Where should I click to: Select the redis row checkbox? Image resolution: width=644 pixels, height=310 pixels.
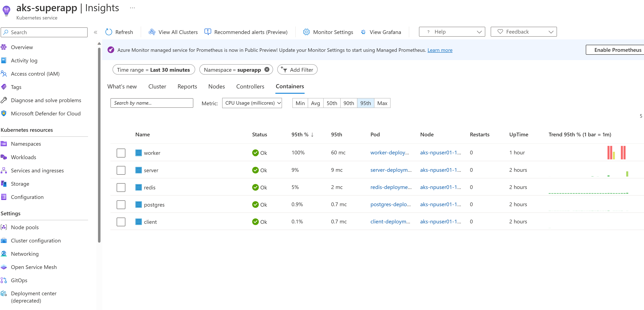pyautogui.click(x=121, y=187)
